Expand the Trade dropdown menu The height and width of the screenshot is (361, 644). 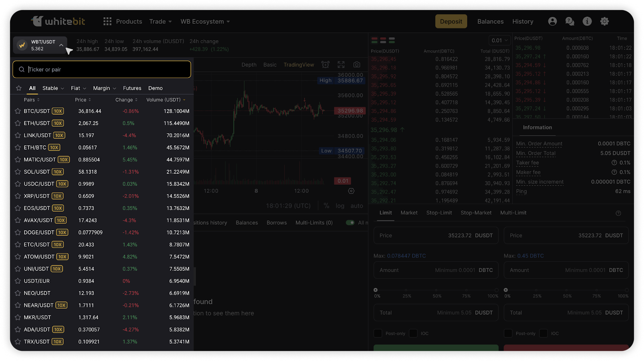[x=160, y=21]
